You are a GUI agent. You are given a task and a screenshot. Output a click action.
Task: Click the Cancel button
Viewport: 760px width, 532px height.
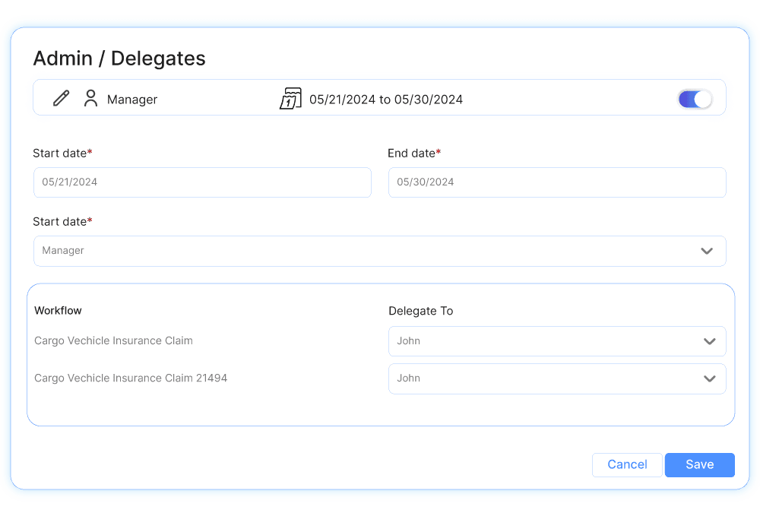tap(627, 464)
